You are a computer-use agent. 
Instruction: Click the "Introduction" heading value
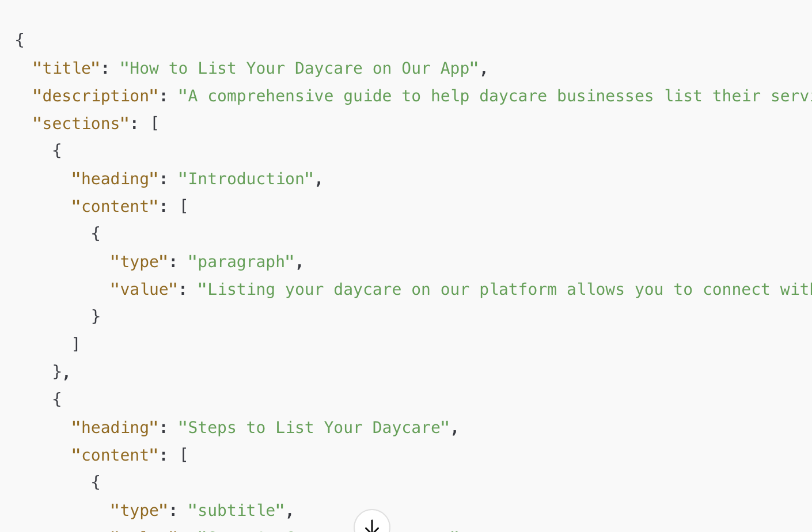tap(246, 178)
